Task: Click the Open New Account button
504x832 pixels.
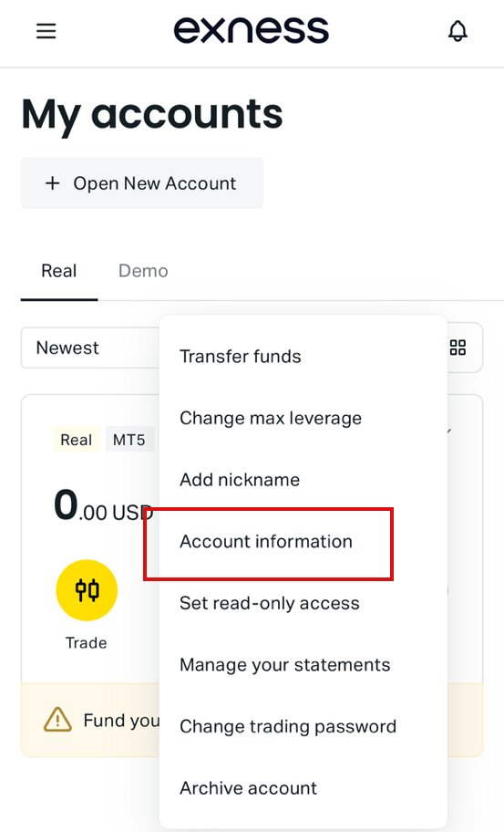Action: click(x=142, y=183)
